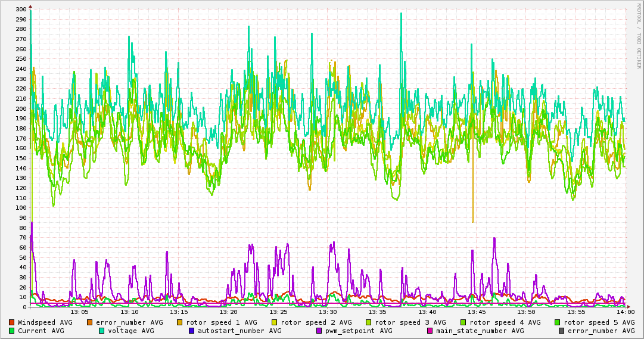Click the 300 value on the Y axis
Image resolution: width=644 pixels, height=339 pixels.
coord(21,10)
